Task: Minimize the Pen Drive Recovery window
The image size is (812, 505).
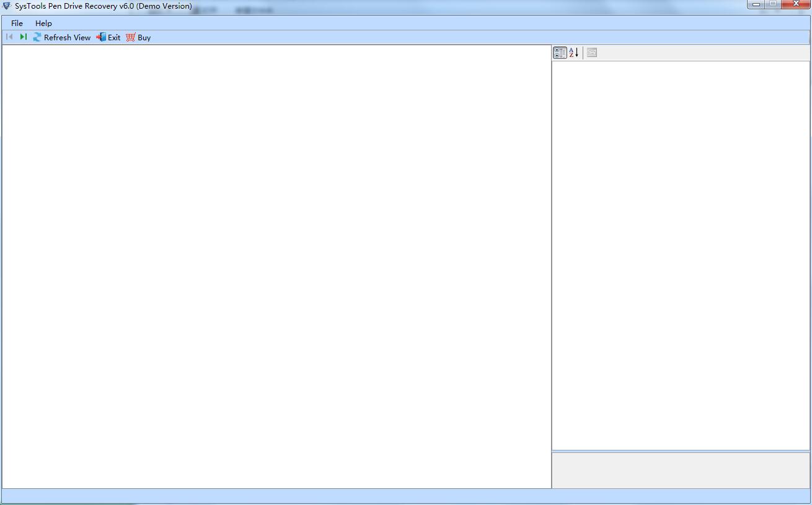Action: 756,4
